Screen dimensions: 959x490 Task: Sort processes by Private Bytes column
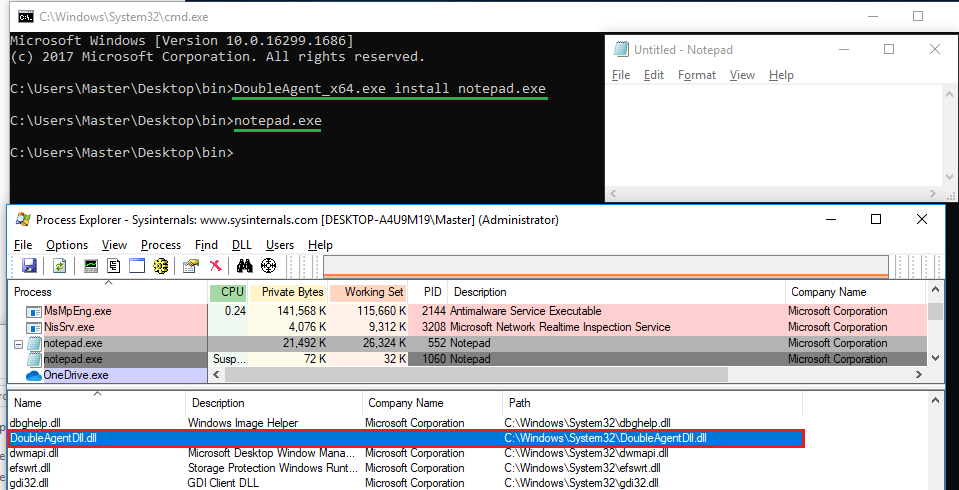click(x=292, y=292)
